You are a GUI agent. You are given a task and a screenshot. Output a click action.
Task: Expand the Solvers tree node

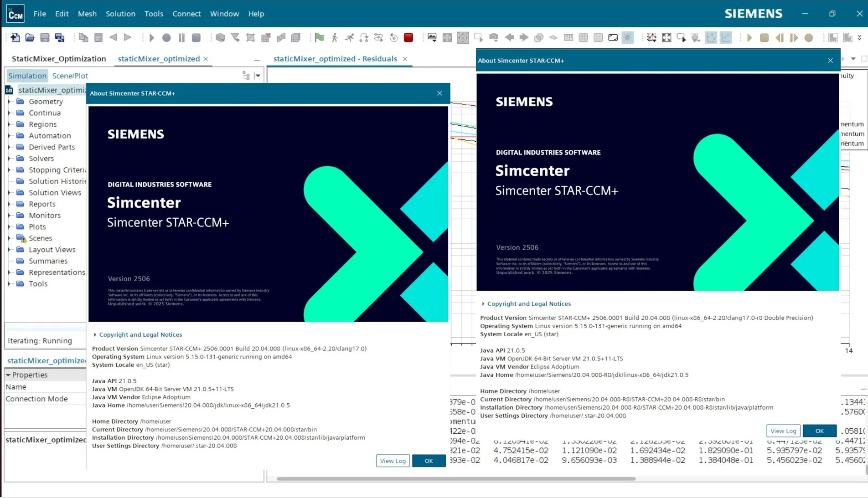(9, 158)
